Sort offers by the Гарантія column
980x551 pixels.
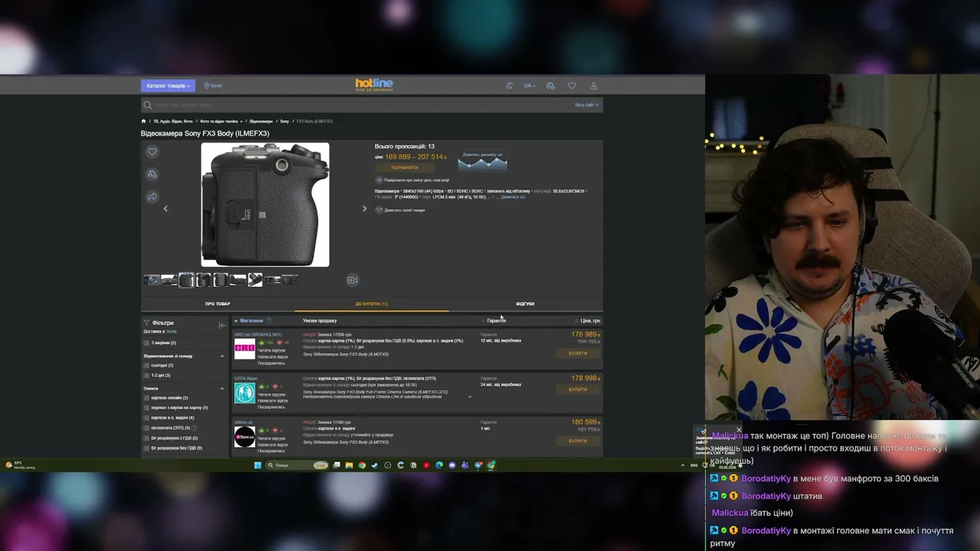(x=495, y=321)
